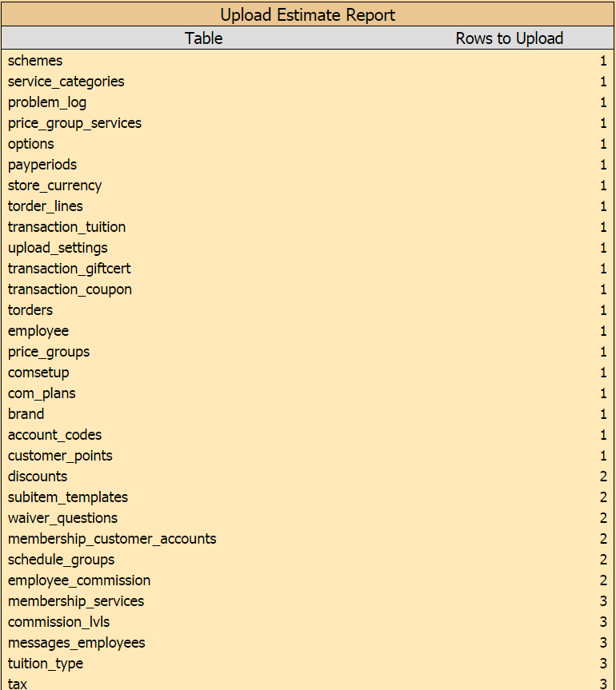
Task: Select the employee row
Action: [x=308, y=331]
